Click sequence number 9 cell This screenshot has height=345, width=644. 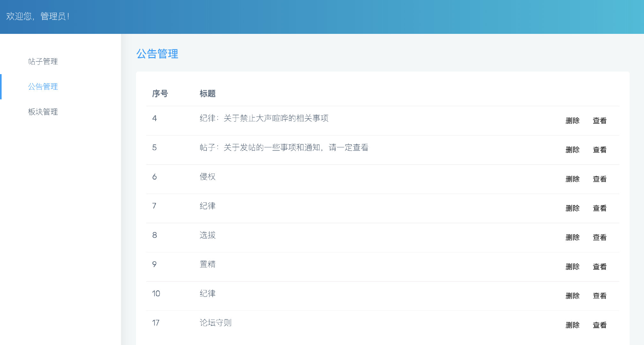click(155, 264)
